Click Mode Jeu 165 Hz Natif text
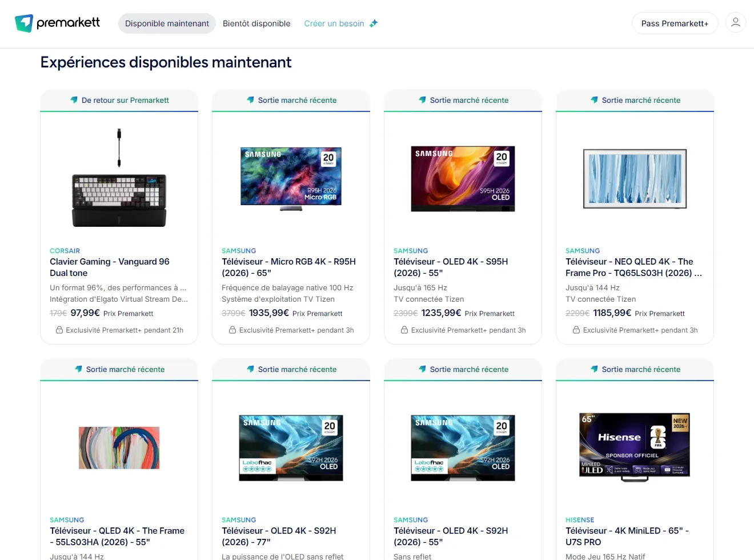This screenshot has height=560, width=754. [605, 556]
